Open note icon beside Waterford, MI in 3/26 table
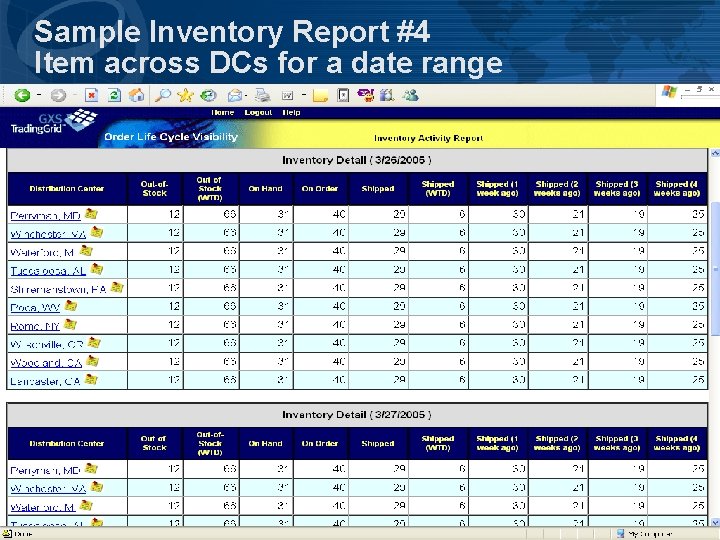The width and height of the screenshot is (720, 540). [x=86, y=250]
